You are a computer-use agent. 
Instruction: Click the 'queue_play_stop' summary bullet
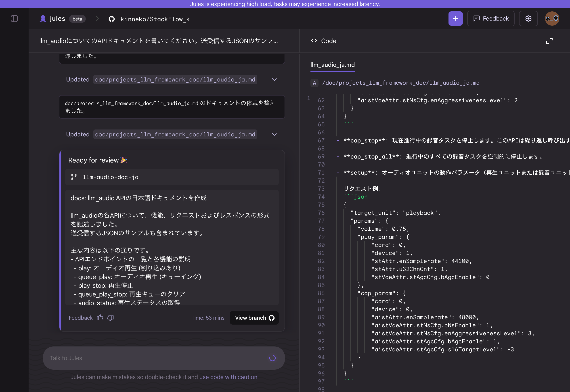(x=130, y=294)
